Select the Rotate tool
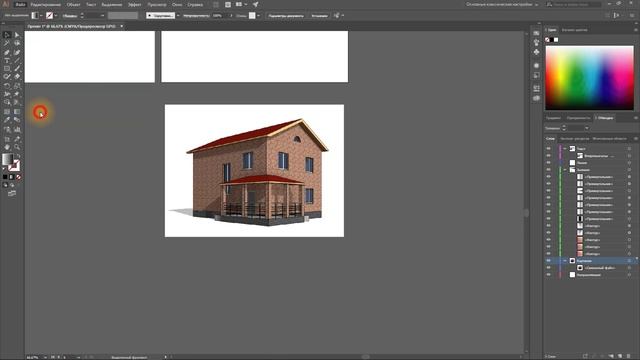Viewport: 640px width, 360px height. click(x=7, y=86)
